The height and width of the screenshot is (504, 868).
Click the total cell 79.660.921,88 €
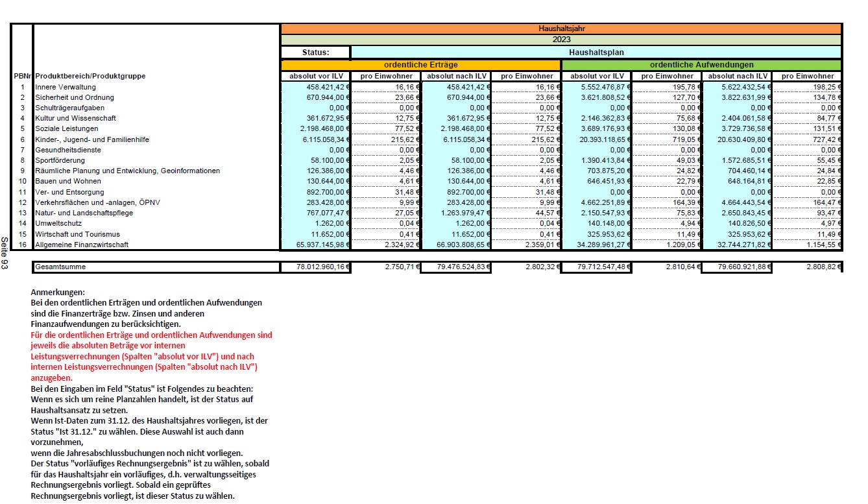737,267
